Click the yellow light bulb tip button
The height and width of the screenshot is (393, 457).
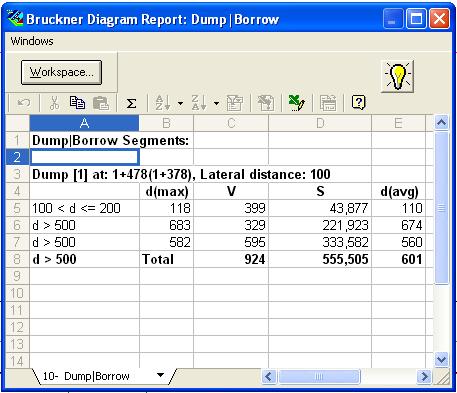point(397,76)
